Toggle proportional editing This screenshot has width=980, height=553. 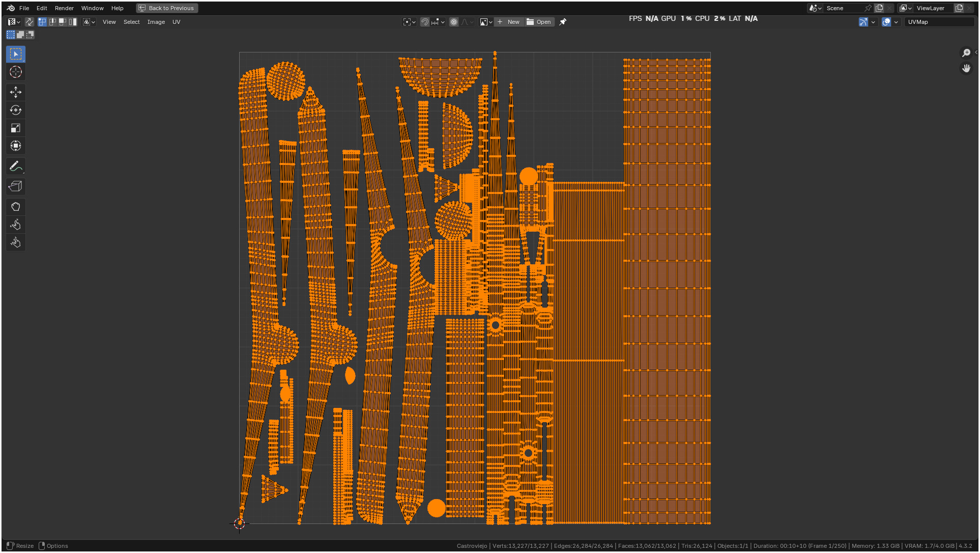(454, 22)
